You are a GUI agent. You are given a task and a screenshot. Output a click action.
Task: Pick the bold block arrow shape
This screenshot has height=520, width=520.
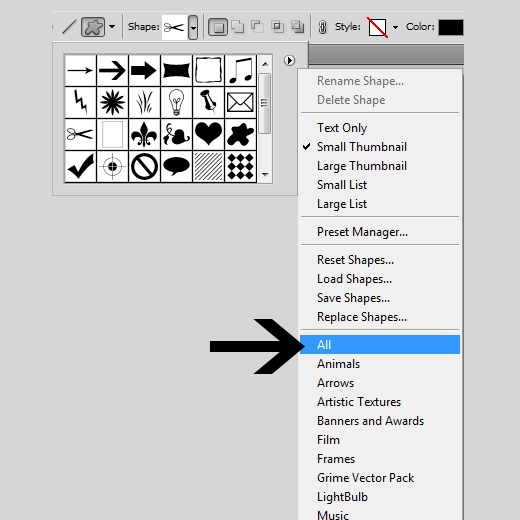(144, 70)
